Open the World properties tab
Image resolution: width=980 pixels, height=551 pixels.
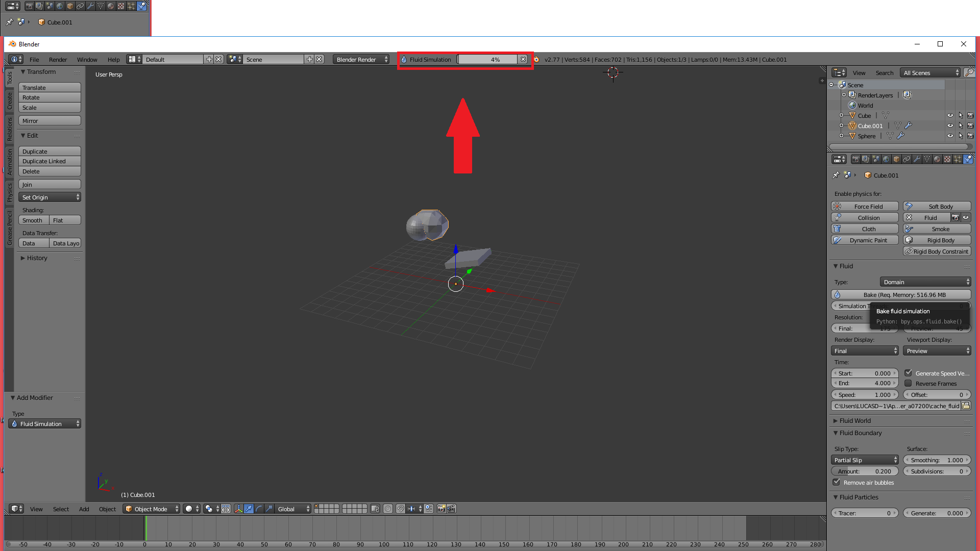click(x=886, y=159)
